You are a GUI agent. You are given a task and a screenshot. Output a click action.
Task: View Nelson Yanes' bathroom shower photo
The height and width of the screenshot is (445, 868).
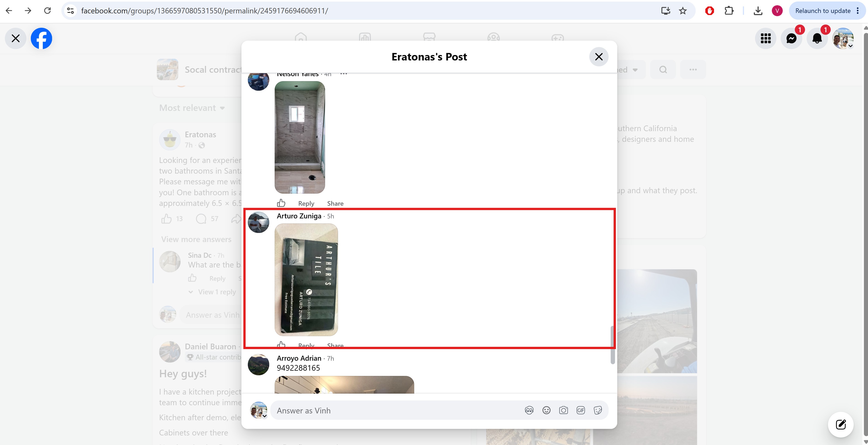tap(300, 137)
